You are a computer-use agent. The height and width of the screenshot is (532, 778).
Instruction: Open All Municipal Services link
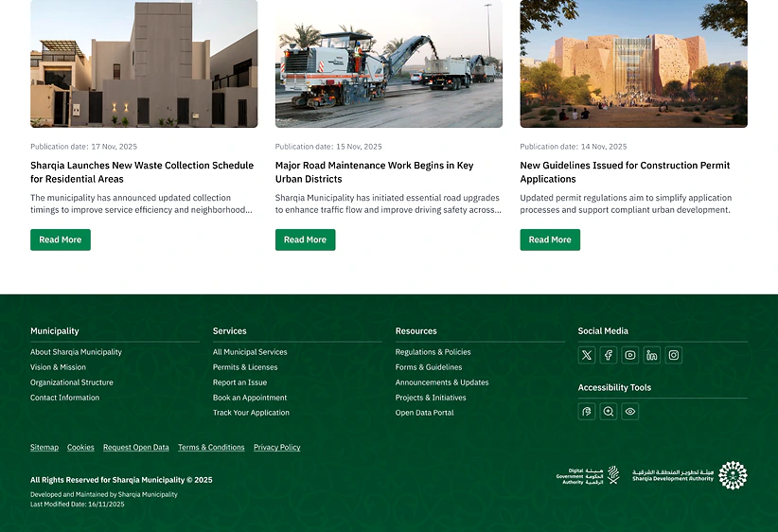point(250,352)
